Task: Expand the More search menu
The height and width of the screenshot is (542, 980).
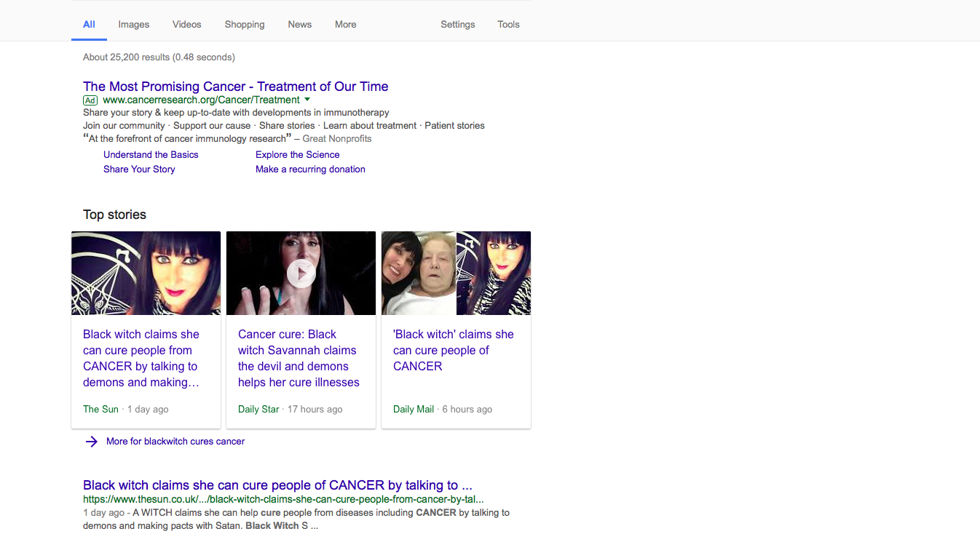Action: [x=346, y=24]
